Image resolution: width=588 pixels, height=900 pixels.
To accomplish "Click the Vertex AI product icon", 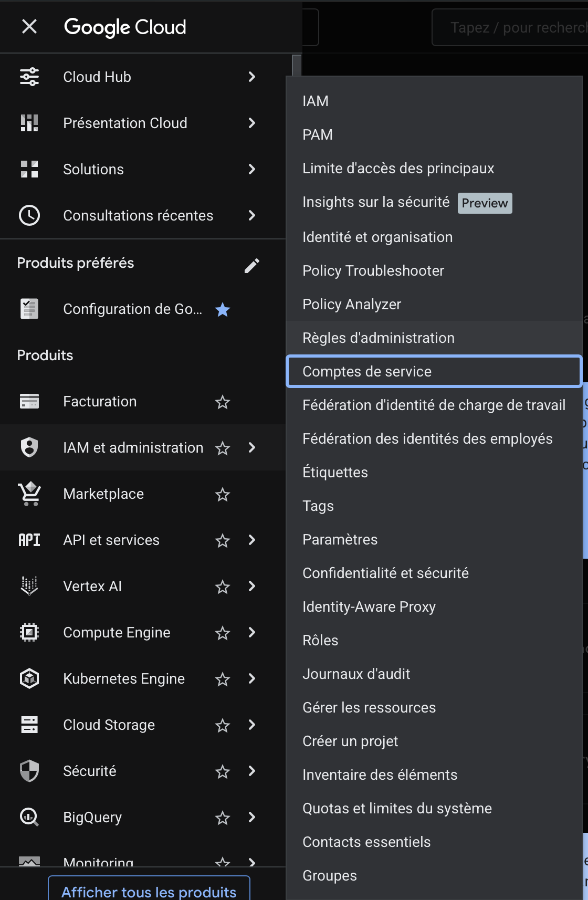I will click(29, 586).
